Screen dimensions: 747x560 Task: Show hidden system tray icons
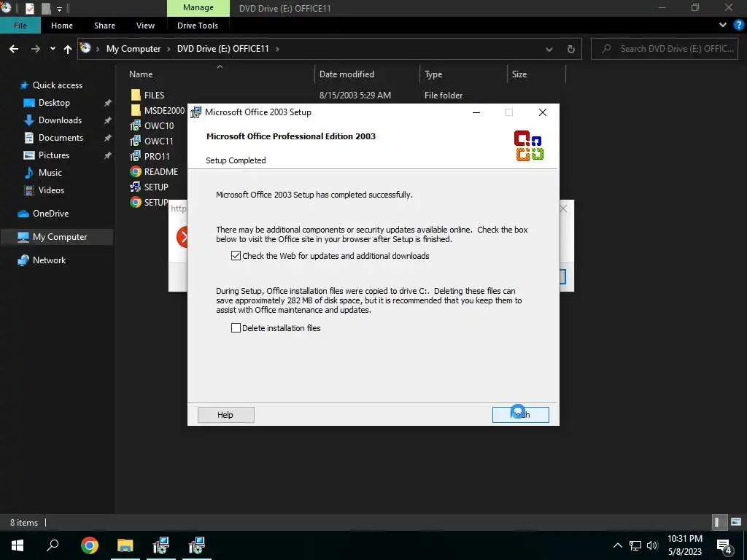[617, 545]
